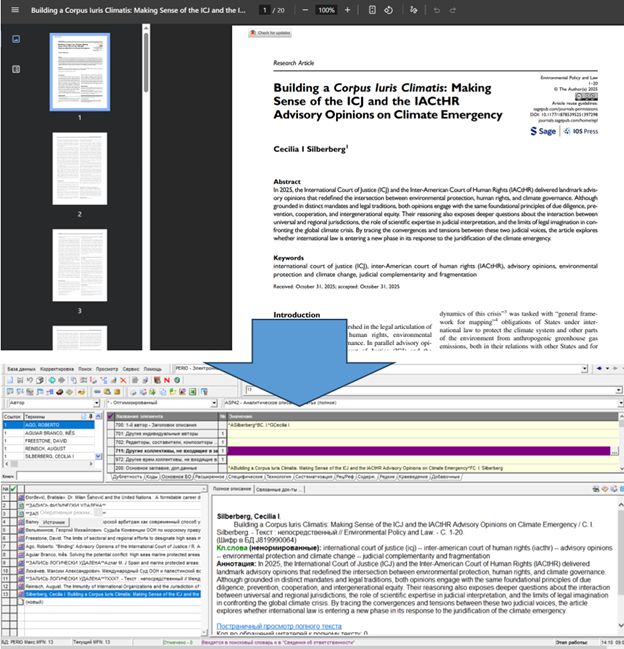Screen dimensions: 624x649
Task: Open the MFN number 13 dropdown
Action: pos(619,390)
